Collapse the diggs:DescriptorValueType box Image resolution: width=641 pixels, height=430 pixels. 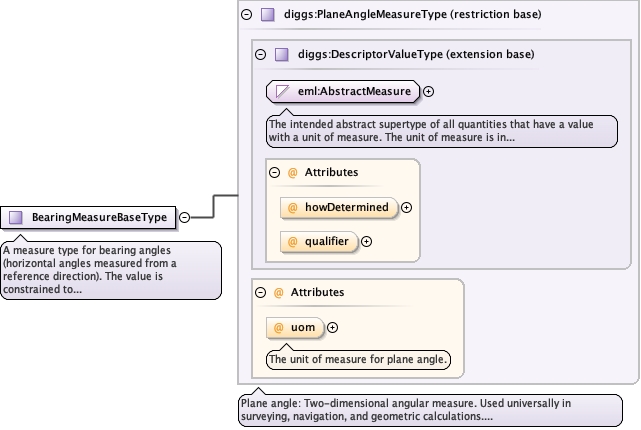click(x=261, y=54)
